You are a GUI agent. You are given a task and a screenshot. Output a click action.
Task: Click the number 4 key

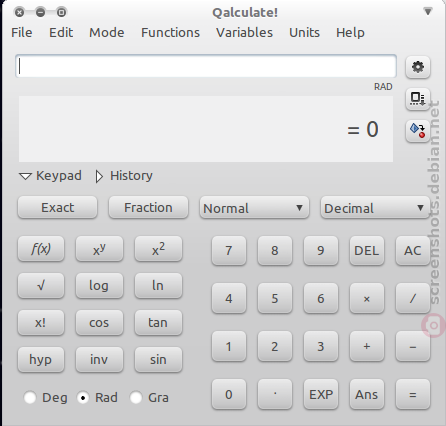[x=229, y=299]
